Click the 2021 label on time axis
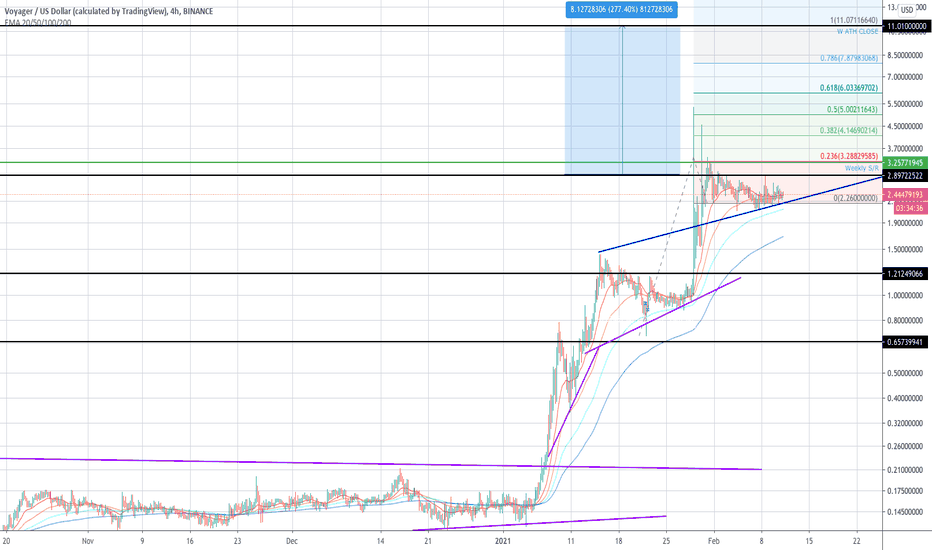The image size is (932, 550). pyautogui.click(x=503, y=541)
